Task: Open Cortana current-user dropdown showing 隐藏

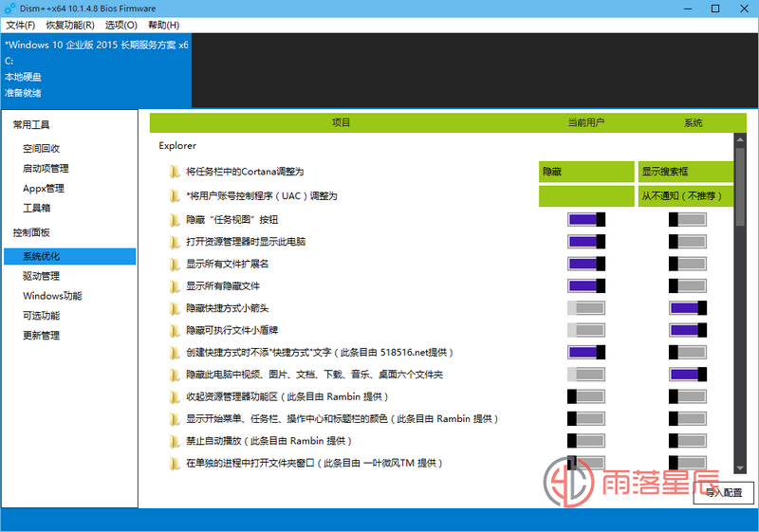Action: pyautogui.click(x=586, y=172)
